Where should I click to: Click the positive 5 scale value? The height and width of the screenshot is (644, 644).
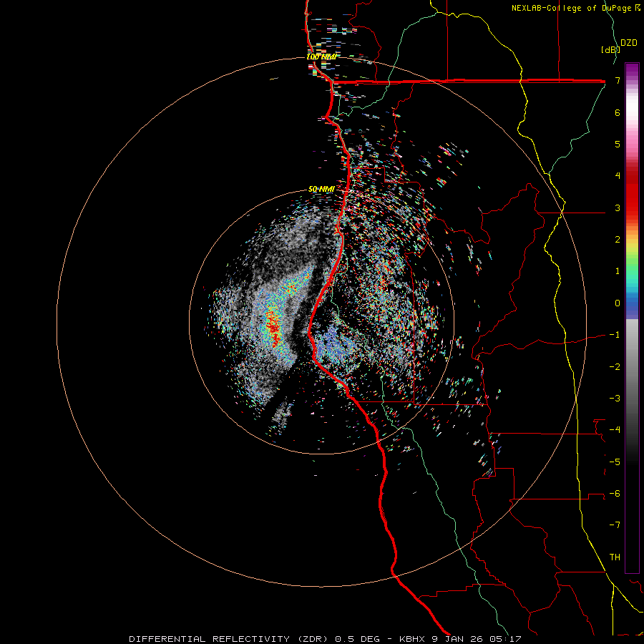618,144
